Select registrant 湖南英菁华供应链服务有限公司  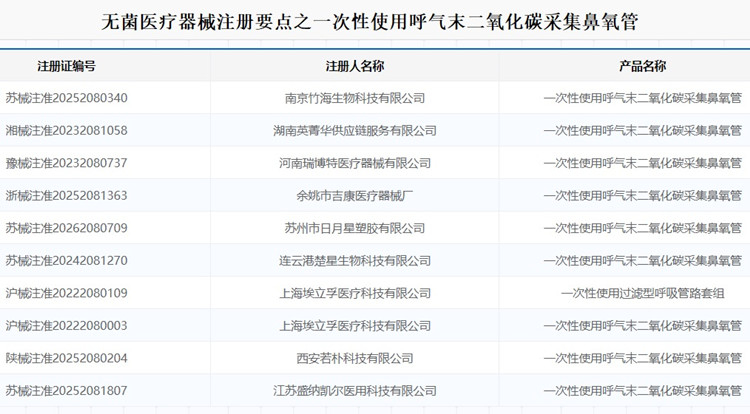[x=355, y=131]
